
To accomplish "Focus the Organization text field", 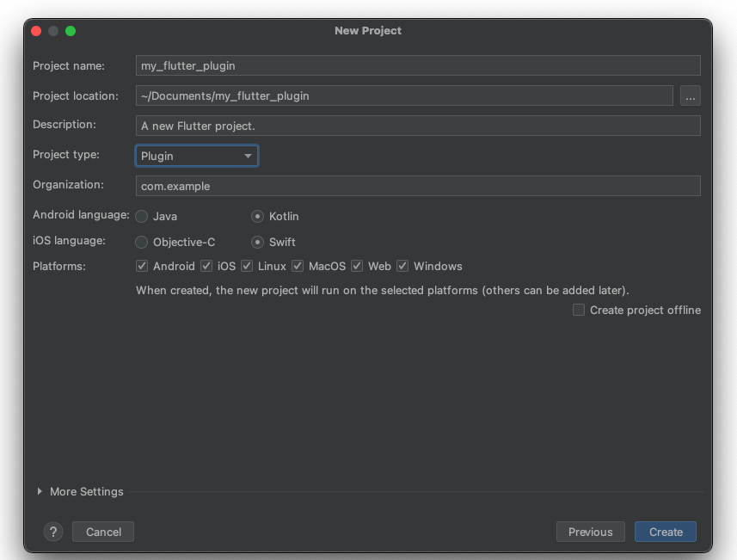I will click(x=418, y=186).
